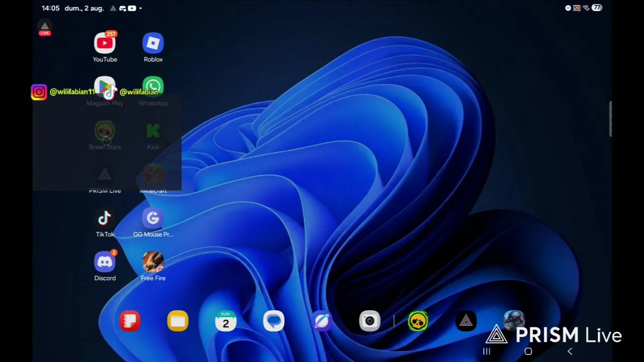This screenshot has height=362, width=644.
Task: Open the Calendar app in the dock
Action: pos(226,321)
